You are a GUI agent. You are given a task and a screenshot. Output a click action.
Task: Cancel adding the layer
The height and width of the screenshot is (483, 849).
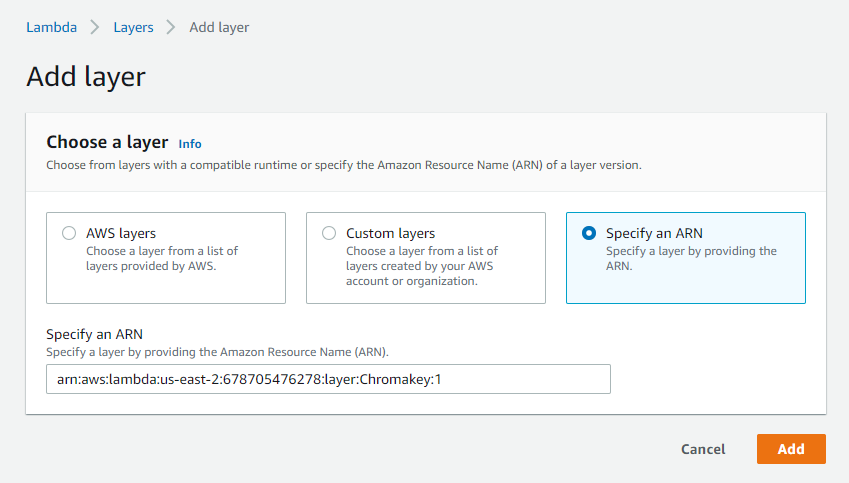point(703,449)
